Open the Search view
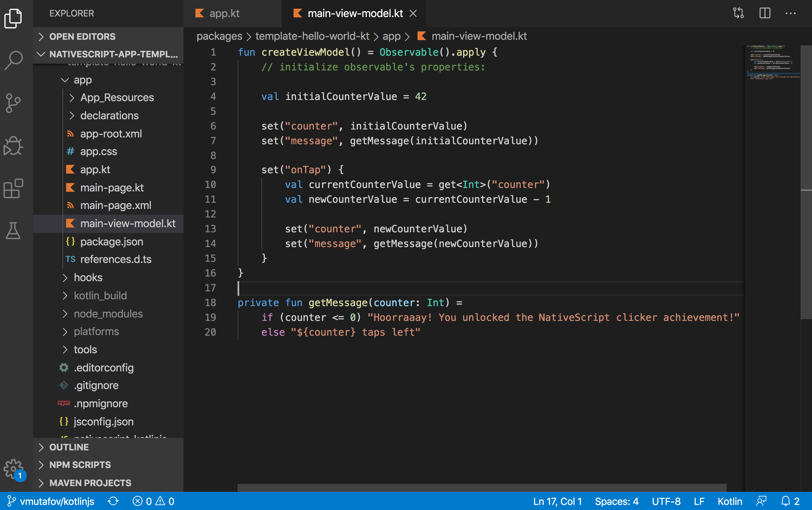 click(x=13, y=60)
